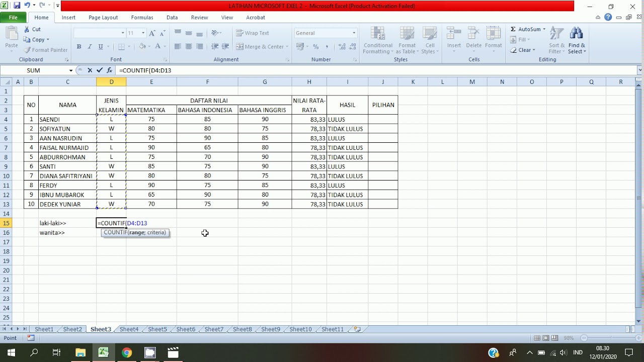The height and width of the screenshot is (362, 644).
Task: Switch to the Data ribbon tab
Action: point(172,17)
